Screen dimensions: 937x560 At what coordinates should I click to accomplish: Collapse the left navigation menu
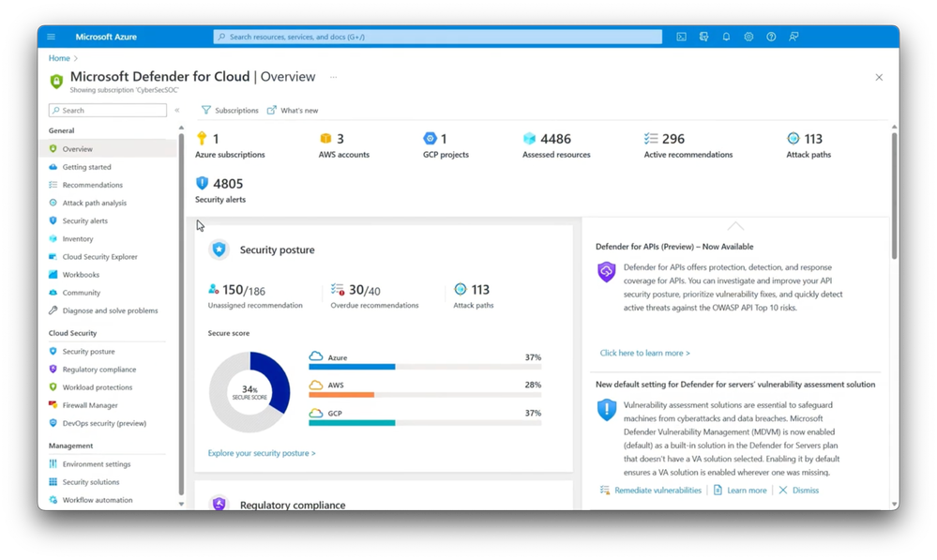pos(177,111)
